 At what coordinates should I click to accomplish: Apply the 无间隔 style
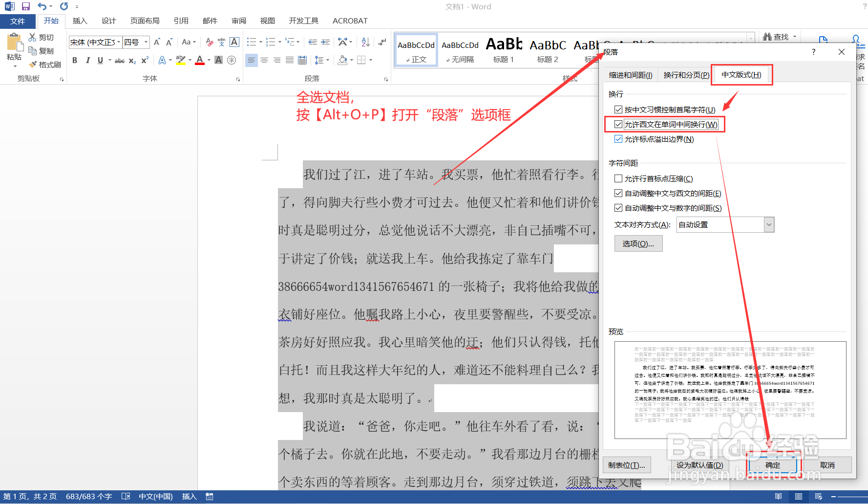pos(460,49)
